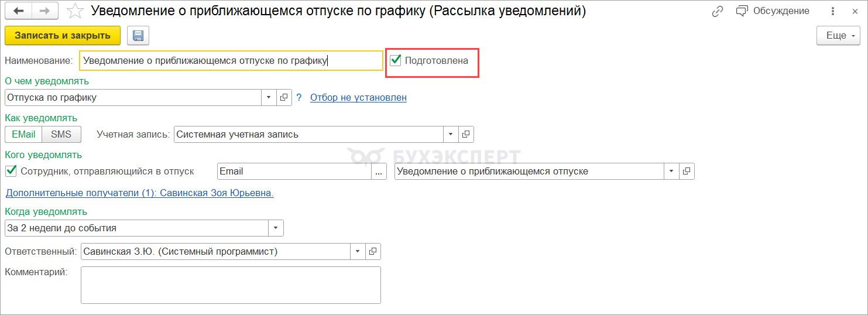Viewport: 868px width, 315px height.
Task: Open the 'Отбор не установлен' link
Action: (x=358, y=98)
